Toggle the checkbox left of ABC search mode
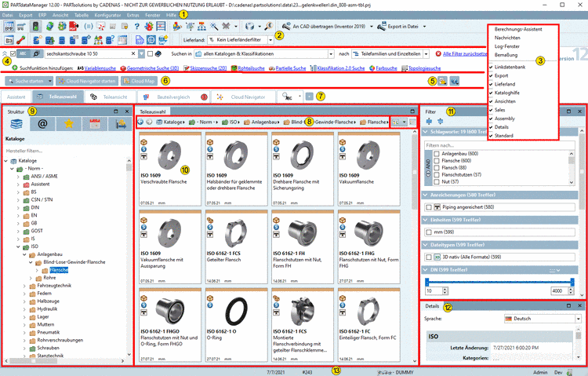Viewport: 588px width, 376px height. tap(13, 53)
